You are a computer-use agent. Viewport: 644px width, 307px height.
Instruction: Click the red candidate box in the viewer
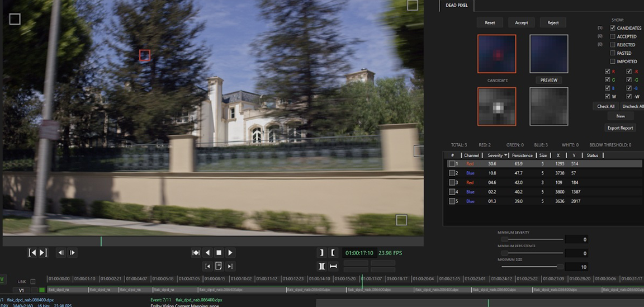coord(144,55)
